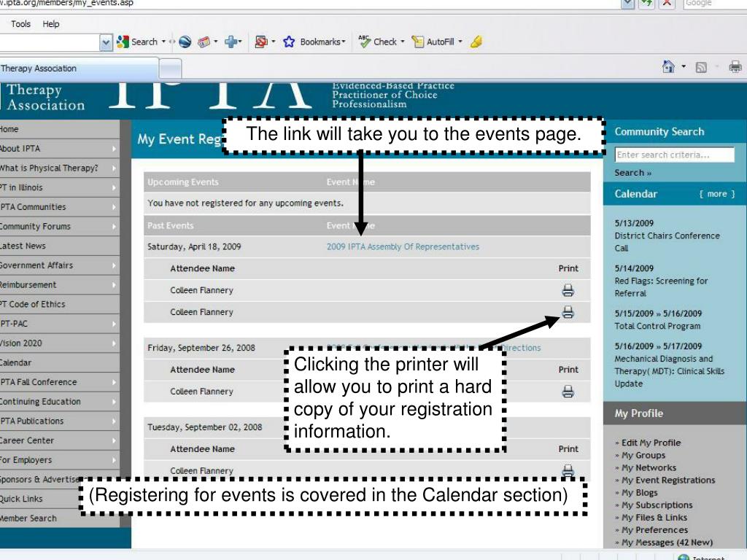The width and height of the screenshot is (747, 560).
Task: Click the browser Home icon
Action: coord(668,66)
